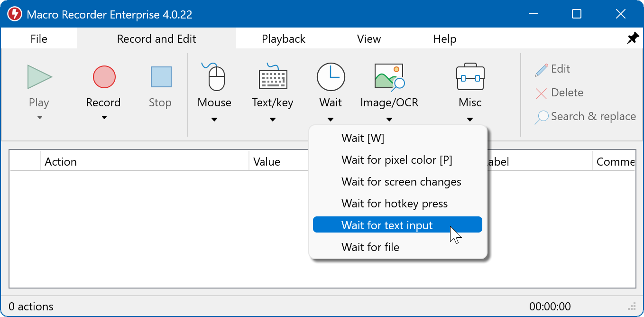
Task: Start recording with the red Record icon
Action: [x=104, y=77]
